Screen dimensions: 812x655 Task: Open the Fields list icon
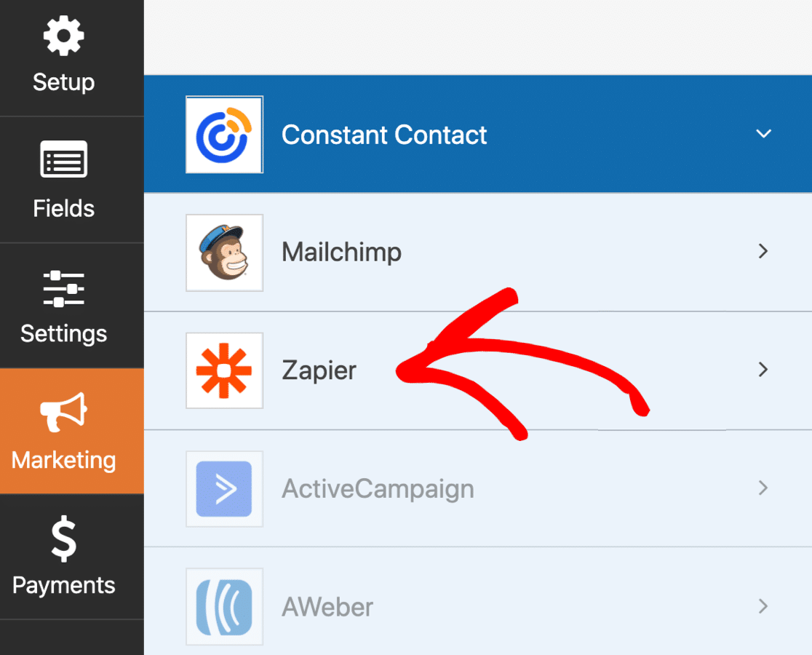click(x=63, y=160)
